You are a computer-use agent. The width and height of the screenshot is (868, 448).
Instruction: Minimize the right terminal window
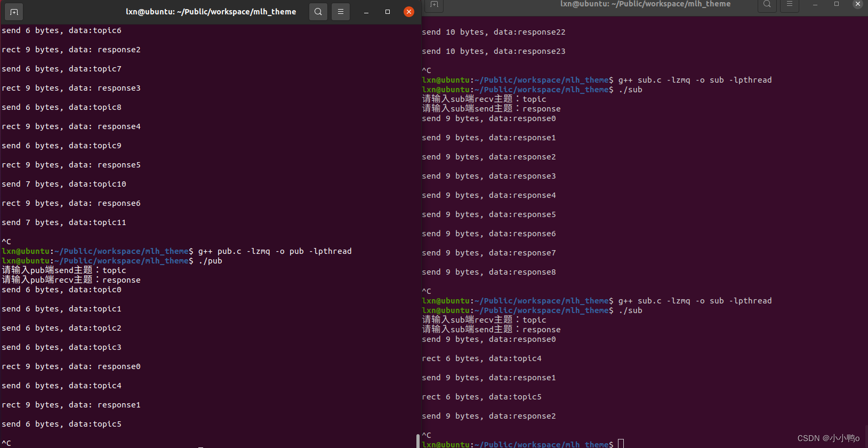[815, 4]
